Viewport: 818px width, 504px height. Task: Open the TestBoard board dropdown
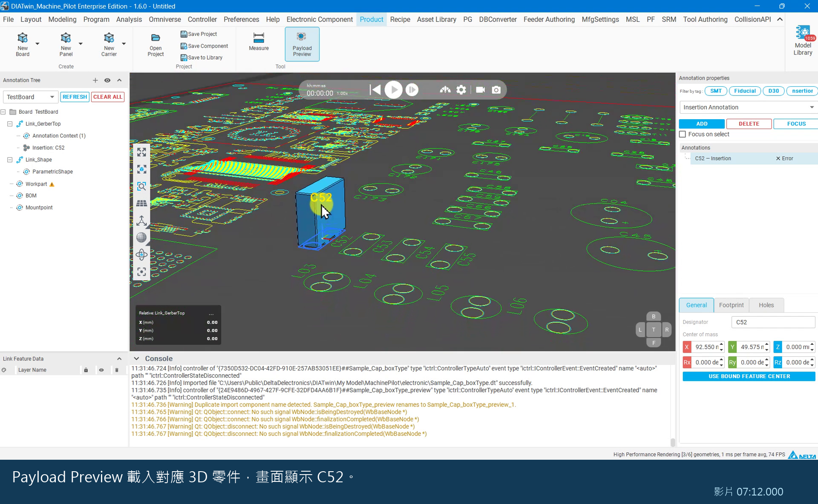30,97
